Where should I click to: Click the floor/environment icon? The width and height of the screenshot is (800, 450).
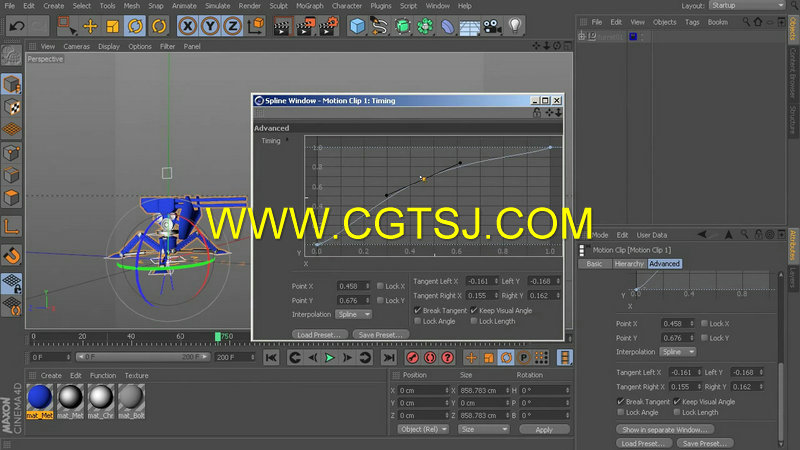click(x=469, y=27)
